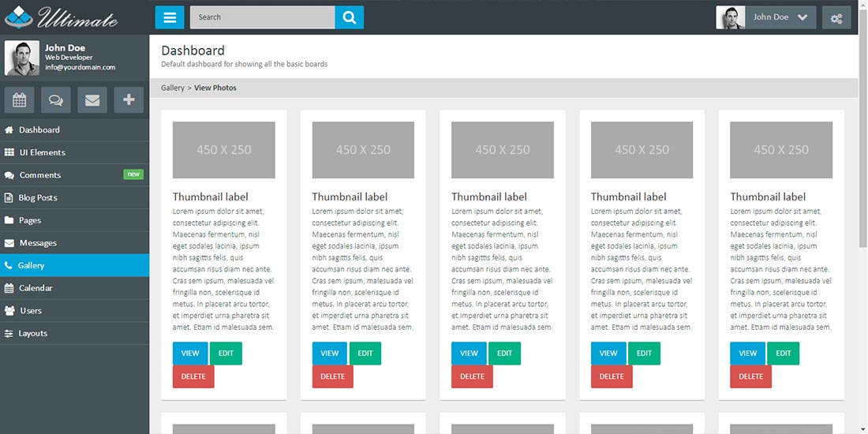This screenshot has height=434, width=868.
Task: Click the plus quick-action icon
Action: (129, 100)
